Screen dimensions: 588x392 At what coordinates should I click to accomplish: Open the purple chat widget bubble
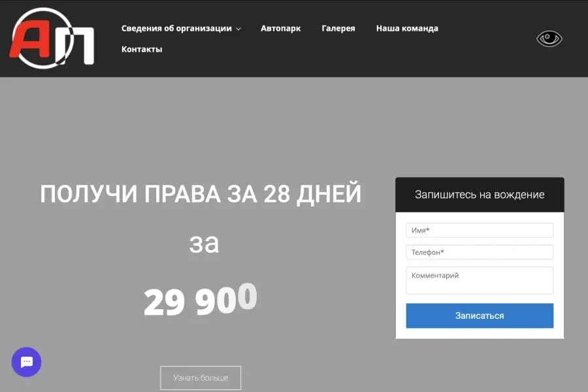click(26, 362)
